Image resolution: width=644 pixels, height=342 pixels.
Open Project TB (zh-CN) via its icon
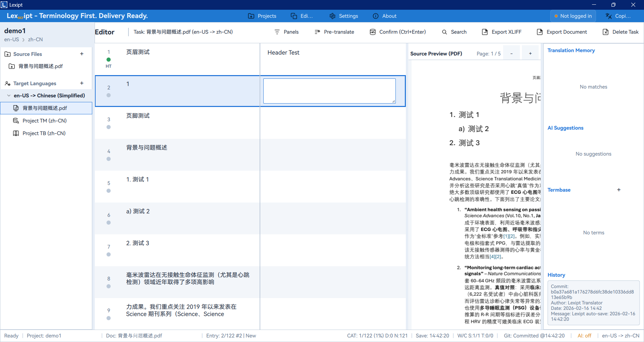pyautogui.click(x=16, y=133)
